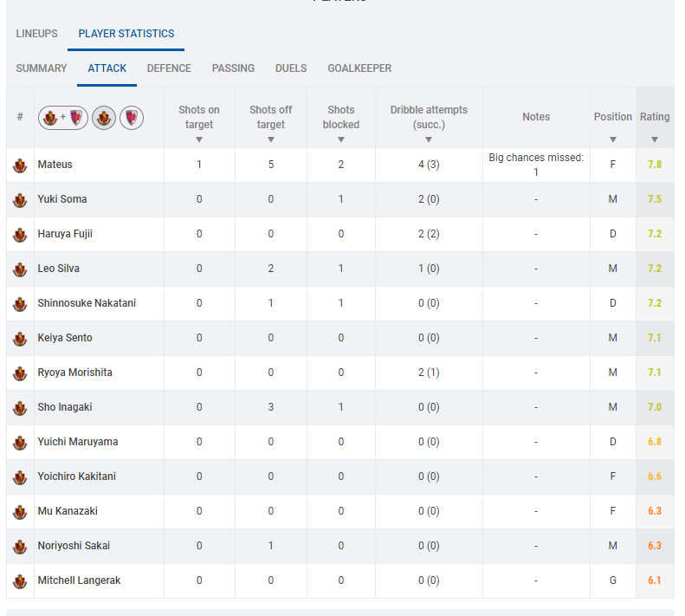The width and height of the screenshot is (685, 616).
Task: Click the Notes column header
Action: tap(536, 117)
